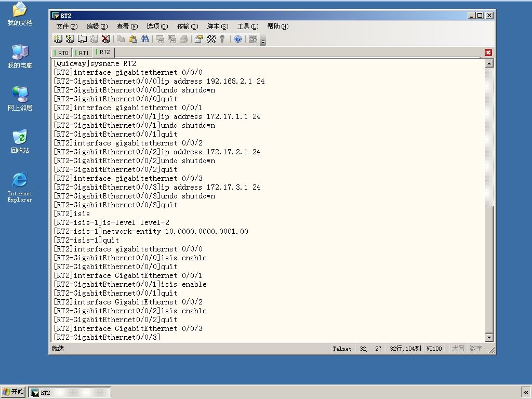Click the 'VT100' status bar entry
This screenshot has width=532, height=399.
coord(434,349)
